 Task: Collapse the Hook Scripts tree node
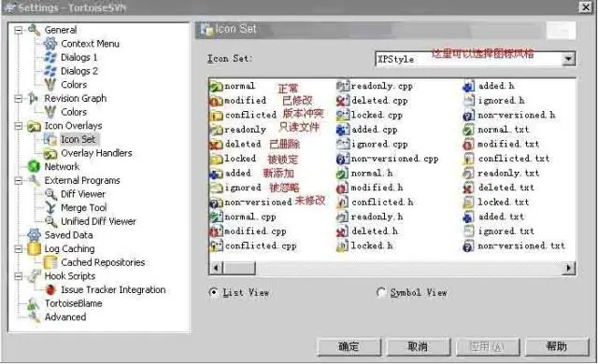(x=19, y=276)
